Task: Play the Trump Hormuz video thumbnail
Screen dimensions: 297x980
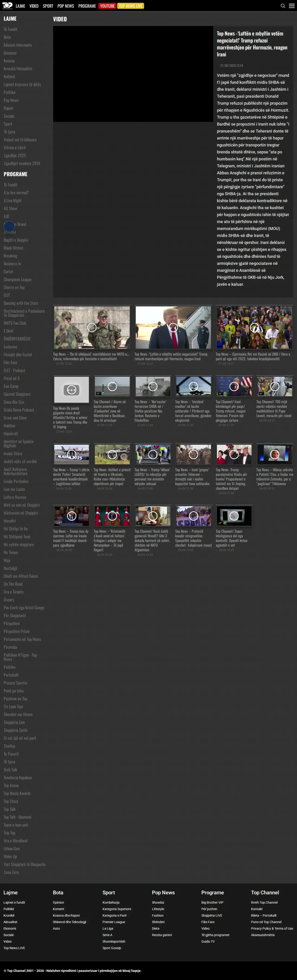Action: coord(173,327)
